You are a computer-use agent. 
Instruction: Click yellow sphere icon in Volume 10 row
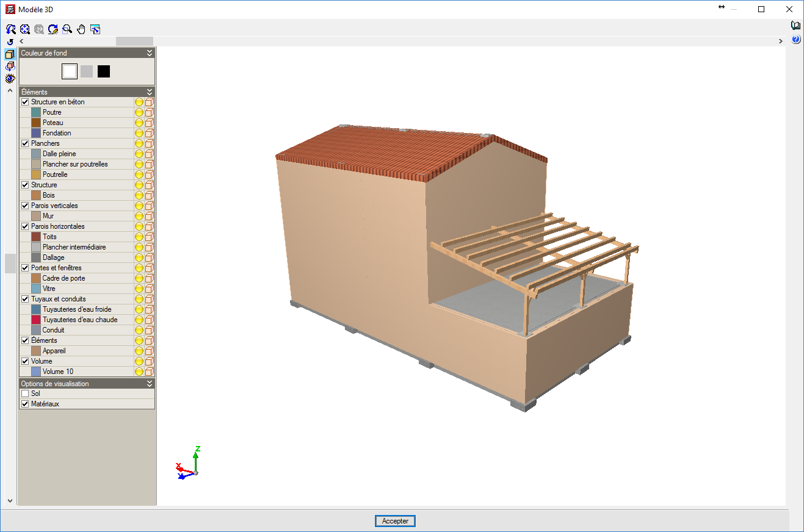pyautogui.click(x=139, y=372)
